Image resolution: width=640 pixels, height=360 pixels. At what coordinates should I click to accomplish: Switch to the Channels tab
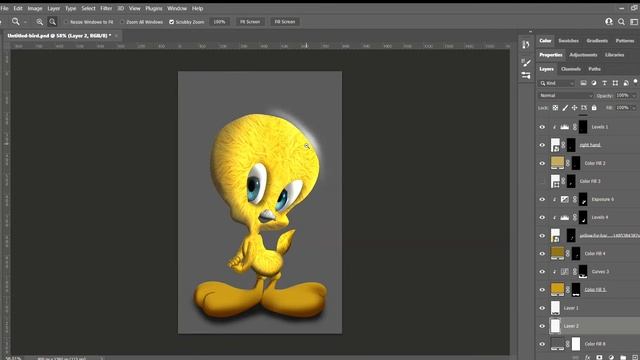coord(571,69)
